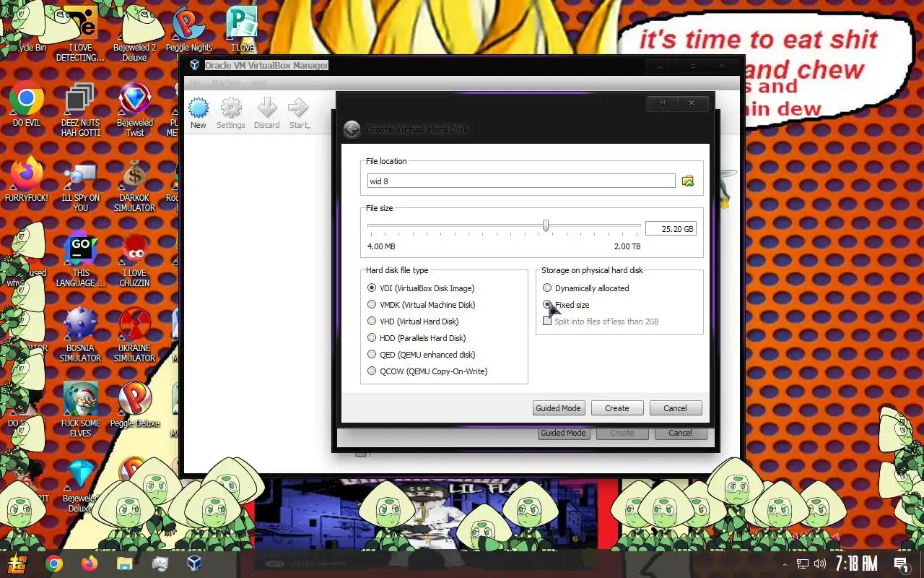The width and height of the screenshot is (924, 578).
Task: Click the VirtualBox cube icon in the title bar
Action: 195,65
